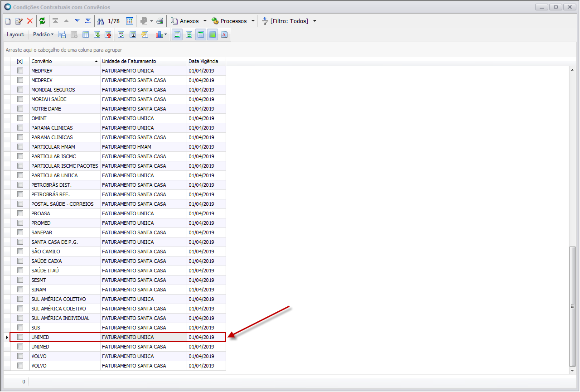This screenshot has width=580, height=392.
Task: Jump to the last record
Action: pyautogui.click(x=88, y=21)
